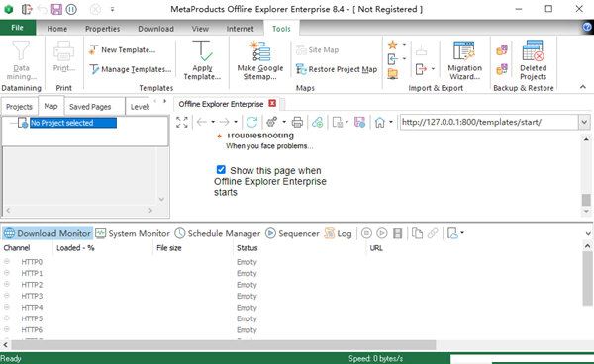Click the blue-arrow Import icon
The width and height of the screenshot is (594, 364).
[392, 59]
